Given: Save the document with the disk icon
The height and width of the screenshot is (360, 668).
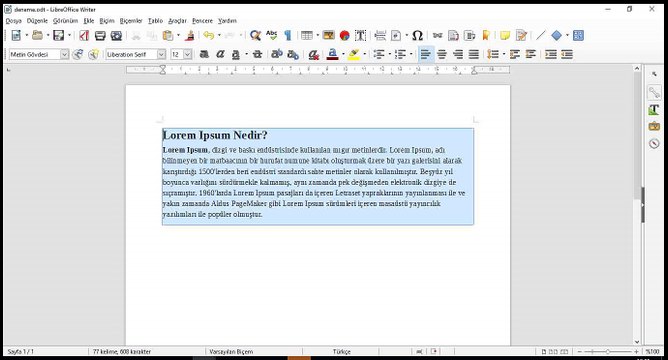Looking at the screenshot, I should (58, 35).
